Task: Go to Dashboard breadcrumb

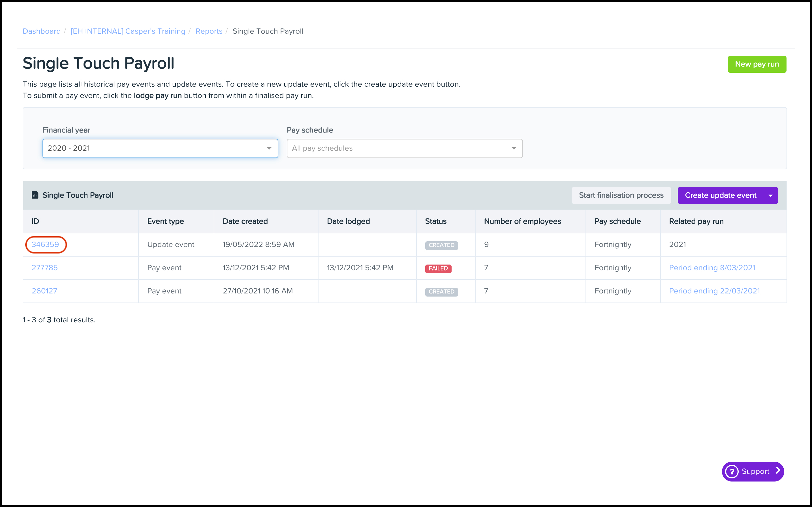Action: 42,31
